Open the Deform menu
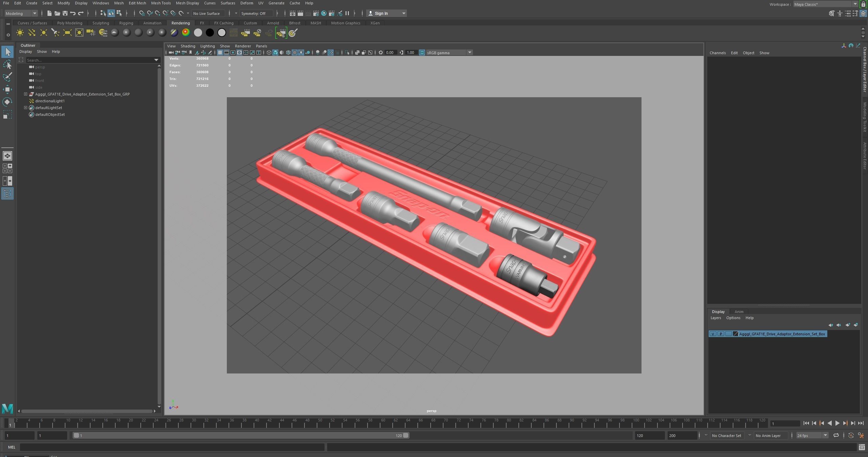 tap(246, 3)
